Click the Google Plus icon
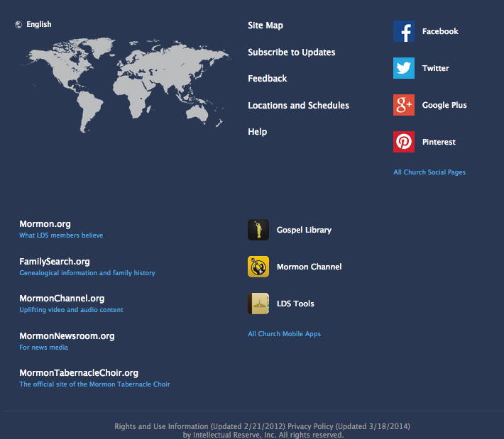Viewport: 504px width, 439px height. 404,105
